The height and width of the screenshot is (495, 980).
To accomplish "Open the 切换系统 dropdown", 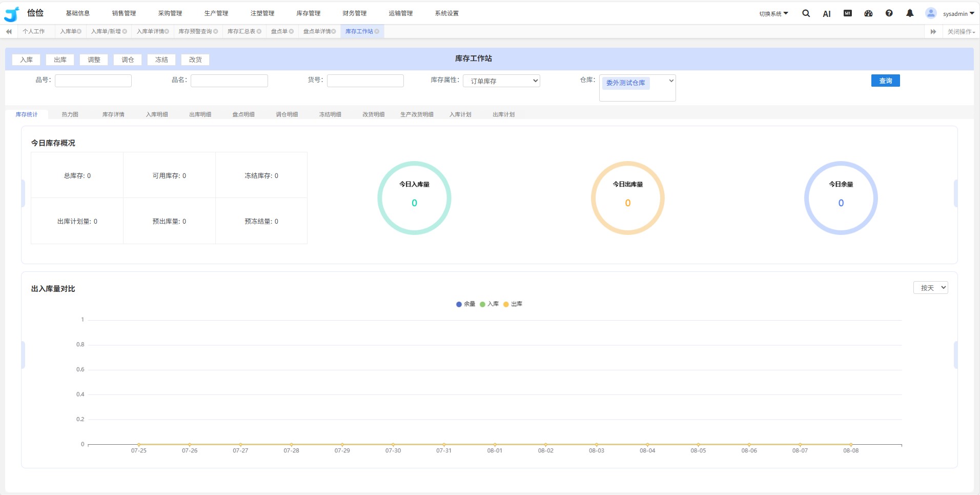I will [x=773, y=14].
